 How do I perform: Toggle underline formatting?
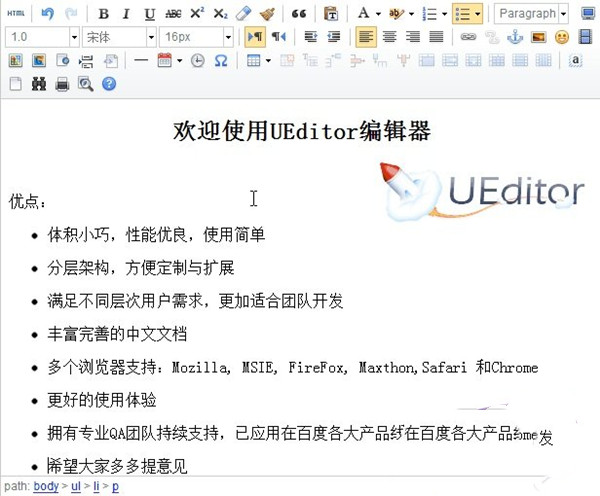(x=150, y=14)
